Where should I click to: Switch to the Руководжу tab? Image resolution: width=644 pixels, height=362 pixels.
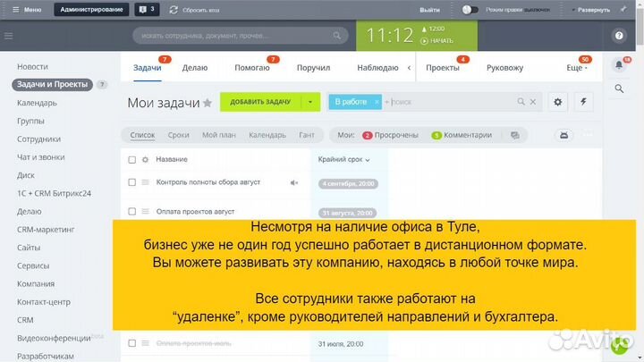[x=504, y=67]
